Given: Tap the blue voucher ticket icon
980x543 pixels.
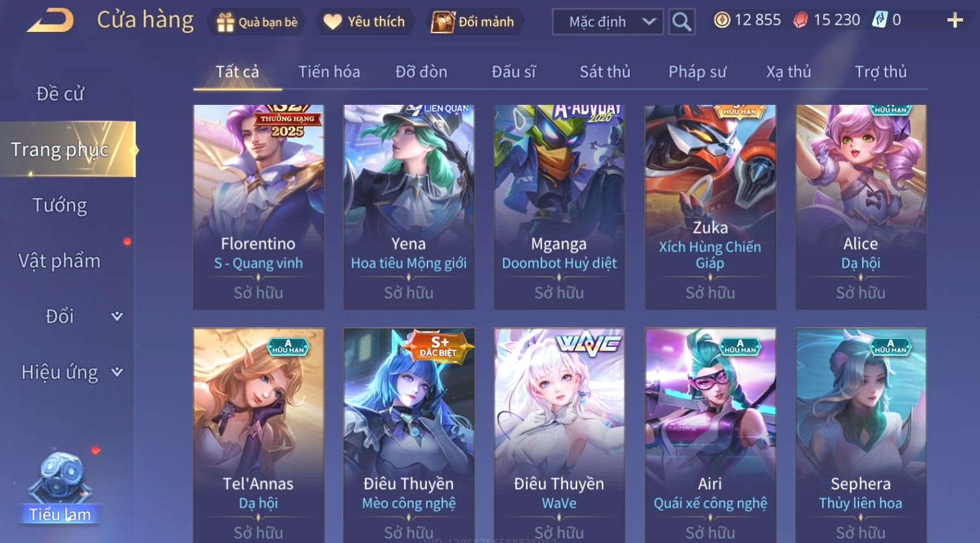Looking at the screenshot, I should pyautogui.click(x=880, y=20).
